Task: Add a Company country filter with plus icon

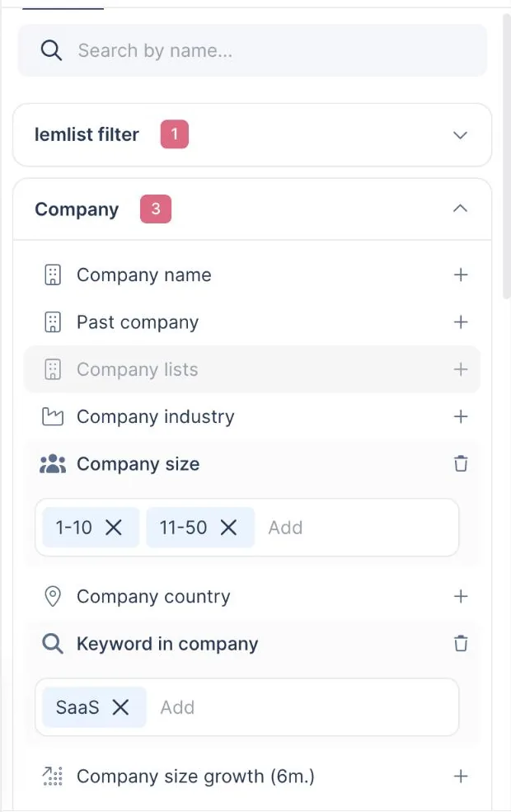Action: [460, 596]
